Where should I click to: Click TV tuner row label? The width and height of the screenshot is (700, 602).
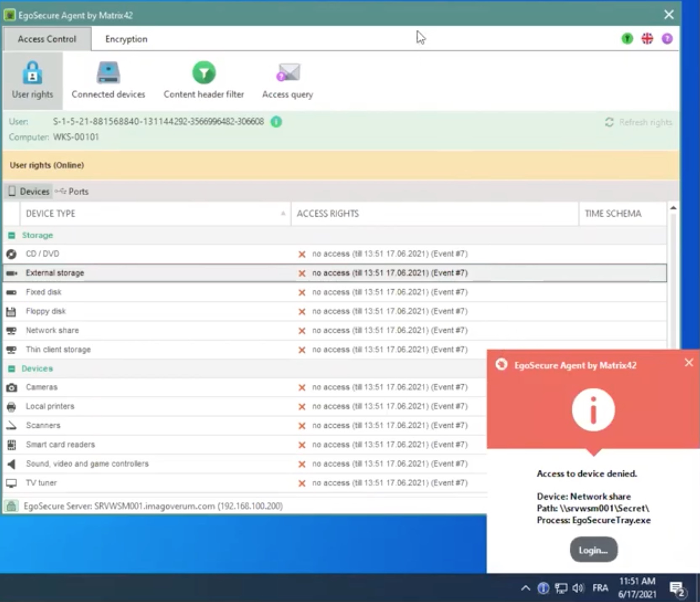click(x=41, y=483)
